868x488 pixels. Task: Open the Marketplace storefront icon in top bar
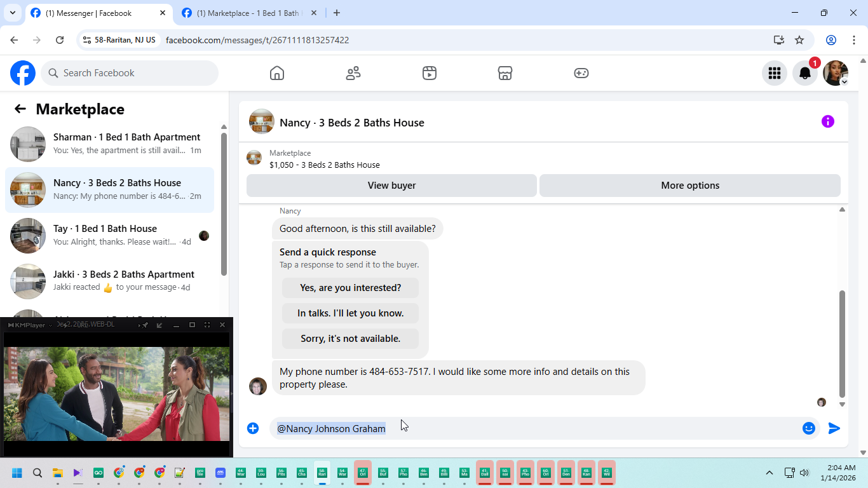505,73
